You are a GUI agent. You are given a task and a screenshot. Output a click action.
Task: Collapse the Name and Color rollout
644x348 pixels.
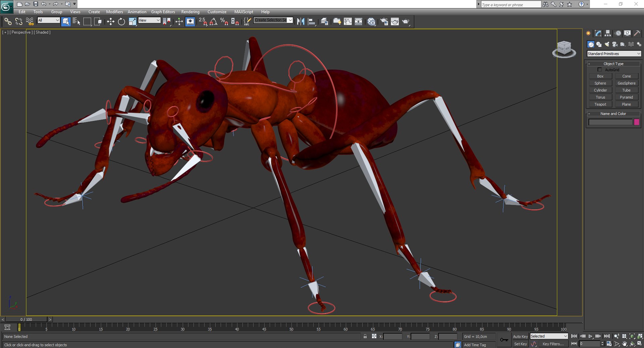(613, 114)
